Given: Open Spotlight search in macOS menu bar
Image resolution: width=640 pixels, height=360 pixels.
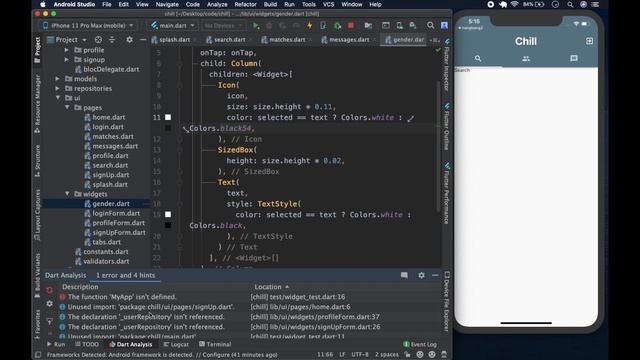Looking at the screenshot, I should 570,4.
